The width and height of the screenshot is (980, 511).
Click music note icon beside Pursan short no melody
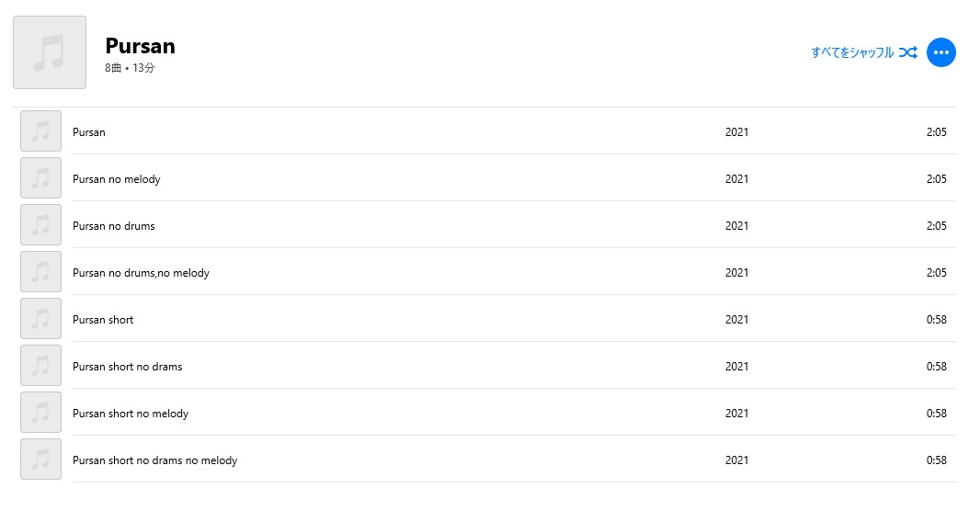(40, 413)
